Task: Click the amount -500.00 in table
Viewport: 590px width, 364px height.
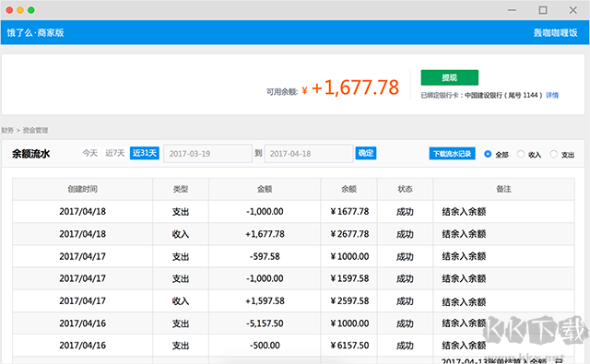Action: tap(265, 346)
